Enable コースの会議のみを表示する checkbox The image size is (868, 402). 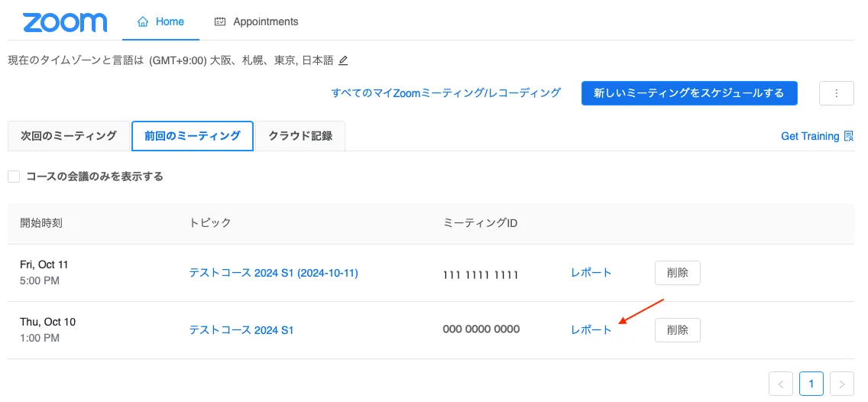[x=14, y=177]
